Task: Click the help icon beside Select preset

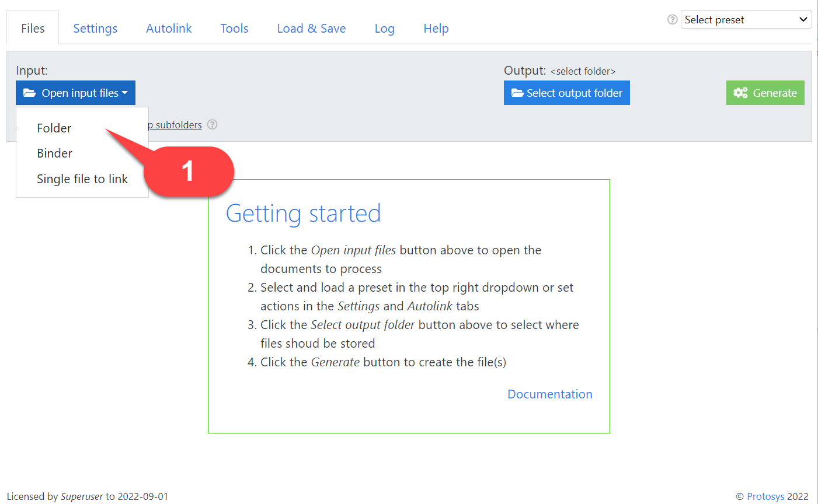Action: 672,19
